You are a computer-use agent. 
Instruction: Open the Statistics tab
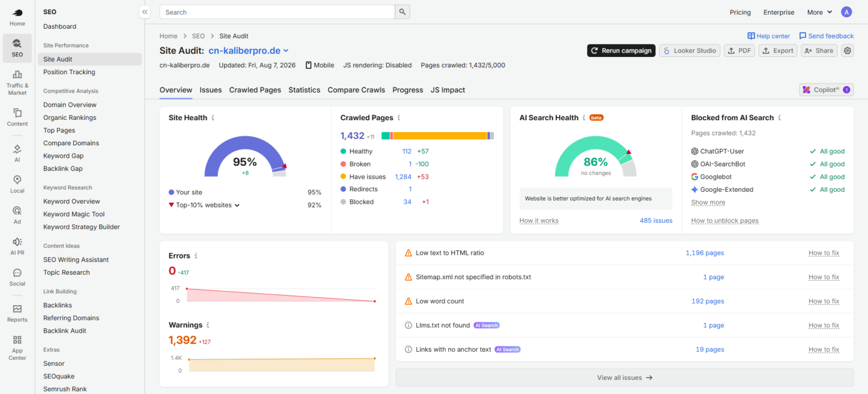[304, 90]
